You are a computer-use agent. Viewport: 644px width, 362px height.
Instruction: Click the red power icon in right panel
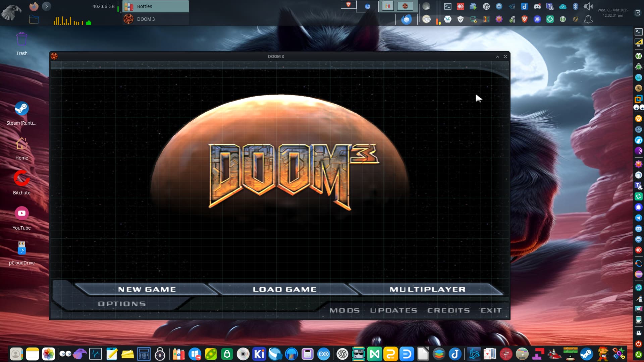point(639,344)
